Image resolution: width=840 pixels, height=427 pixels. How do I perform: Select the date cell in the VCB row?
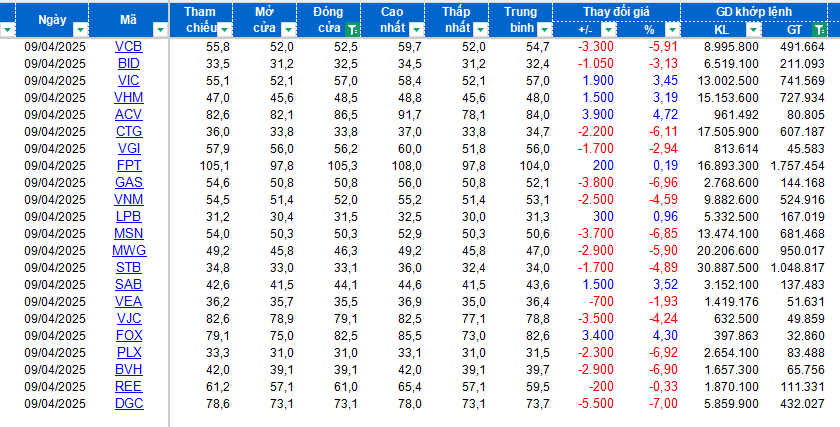[55, 47]
